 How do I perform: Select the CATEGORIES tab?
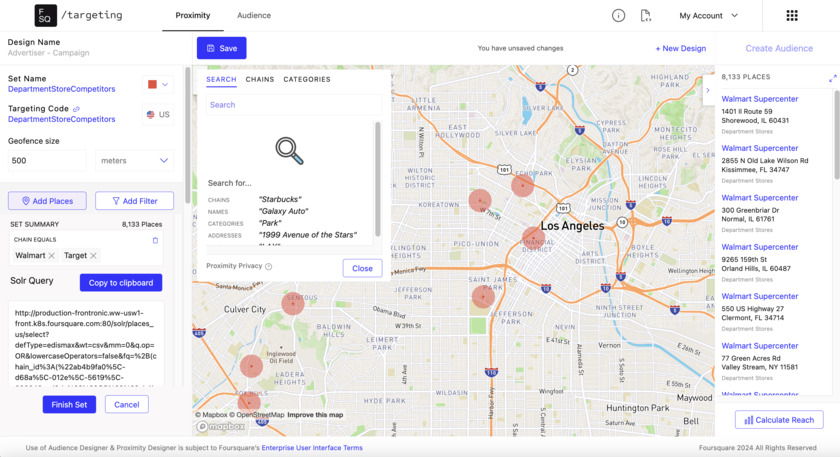(307, 79)
